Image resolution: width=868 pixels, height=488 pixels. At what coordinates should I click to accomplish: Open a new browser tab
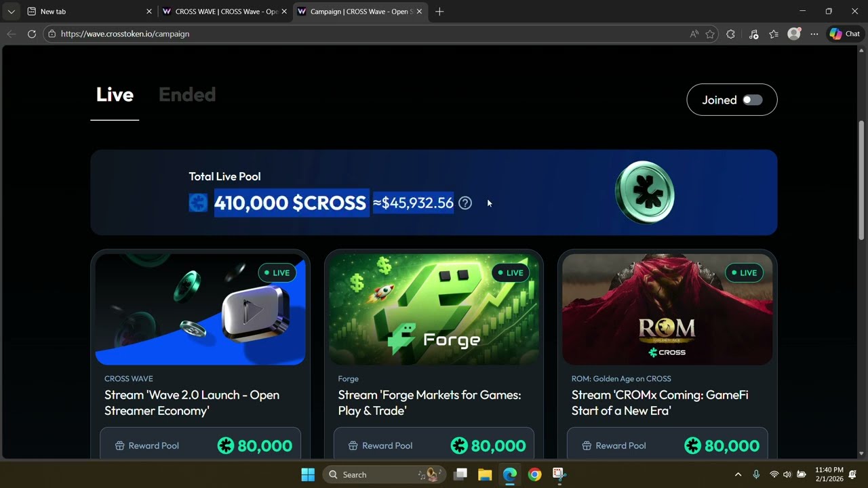pos(439,12)
